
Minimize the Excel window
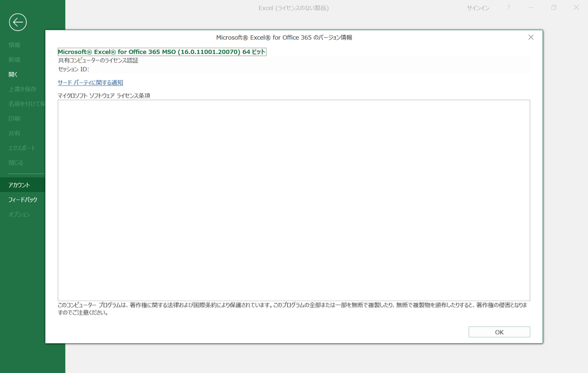pos(531,7)
